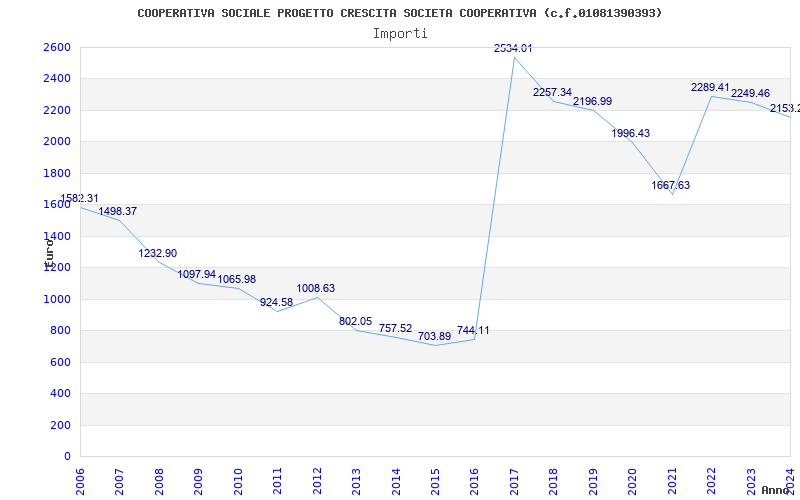Click the 1232.90 data point label
The image size is (800, 500).
tap(158, 253)
